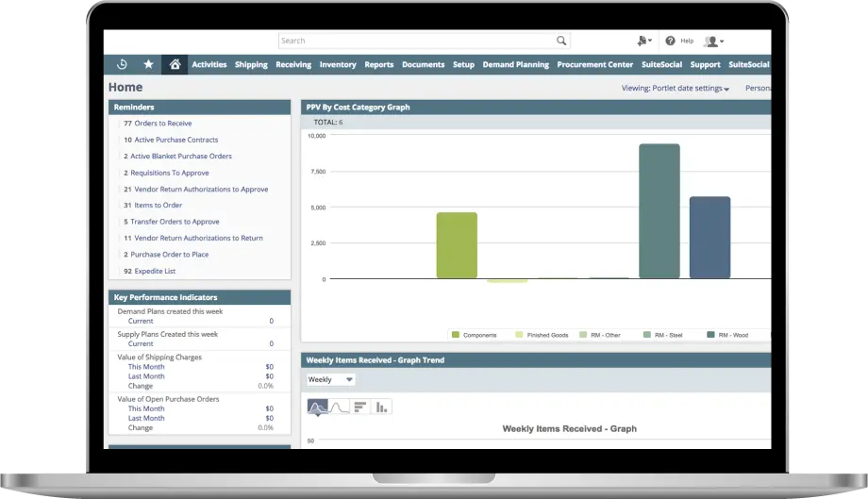Click Weekly Items Received - Graph Trend header

pyautogui.click(x=536, y=360)
